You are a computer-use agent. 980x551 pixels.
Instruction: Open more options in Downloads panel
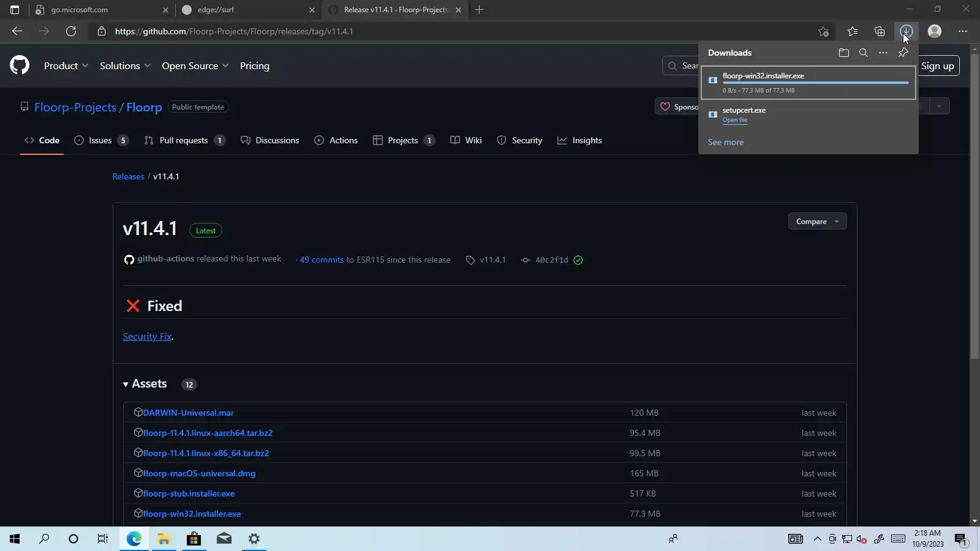tap(883, 53)
